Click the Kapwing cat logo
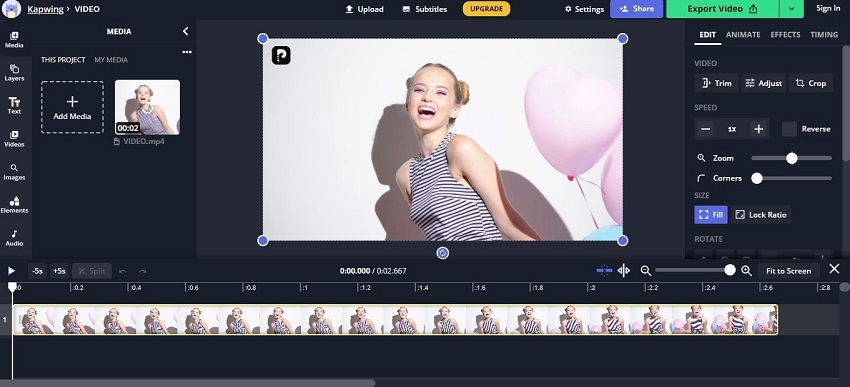 (11, 9)
